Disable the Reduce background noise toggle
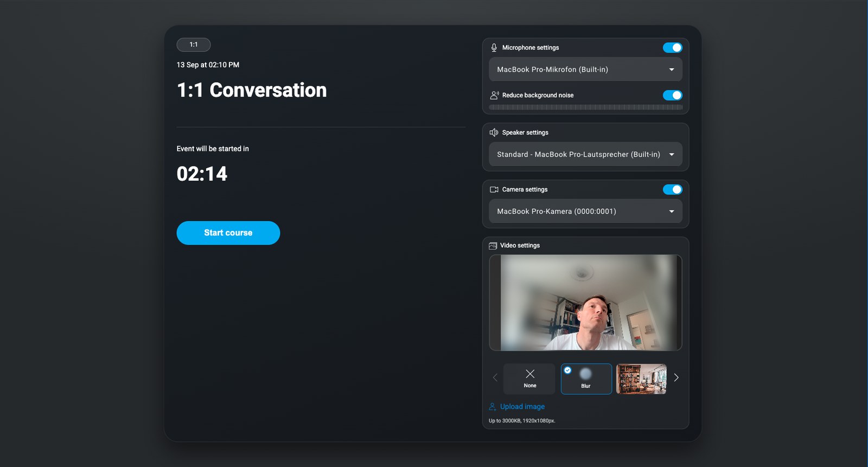 (673, 95)
